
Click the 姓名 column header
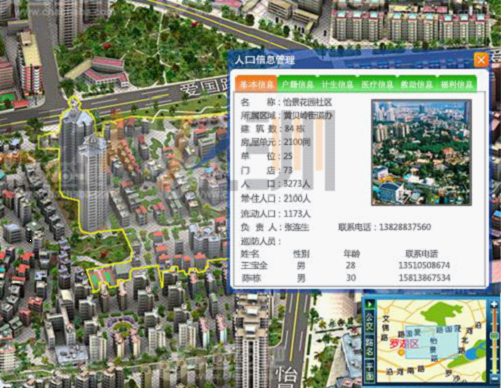pos(250,254)
